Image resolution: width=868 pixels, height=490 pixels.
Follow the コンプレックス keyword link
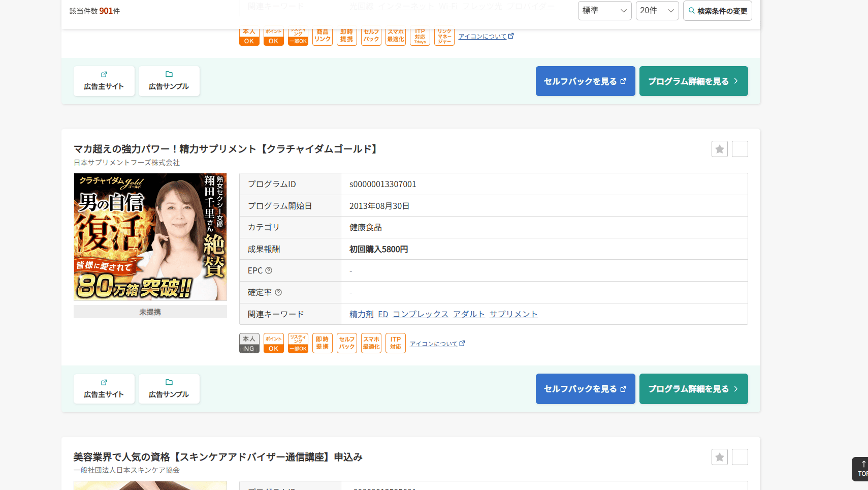point(421,314)
